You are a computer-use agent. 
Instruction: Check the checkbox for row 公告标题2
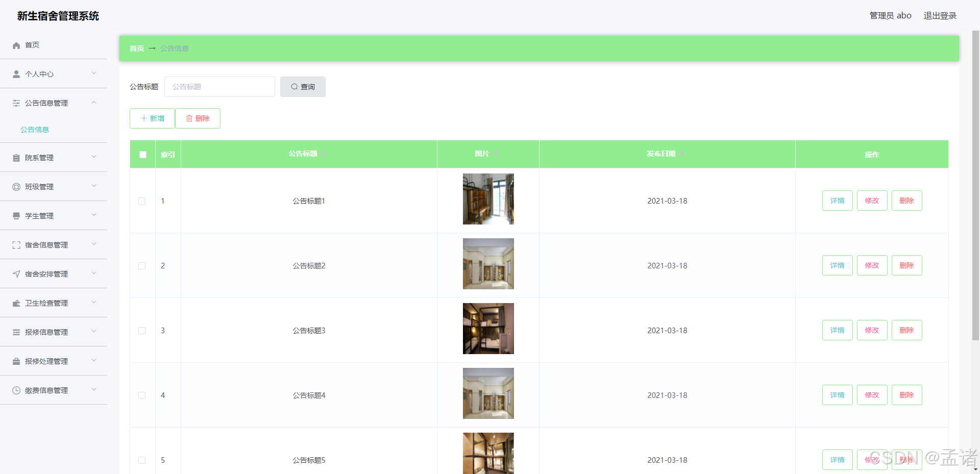pos(142,266)
